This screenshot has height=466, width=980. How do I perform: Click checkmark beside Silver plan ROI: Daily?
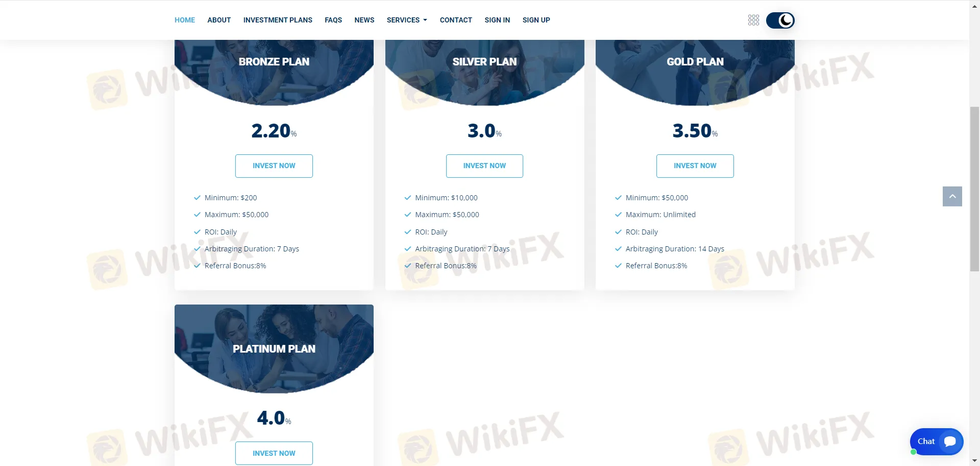click(x=408, y=232)
